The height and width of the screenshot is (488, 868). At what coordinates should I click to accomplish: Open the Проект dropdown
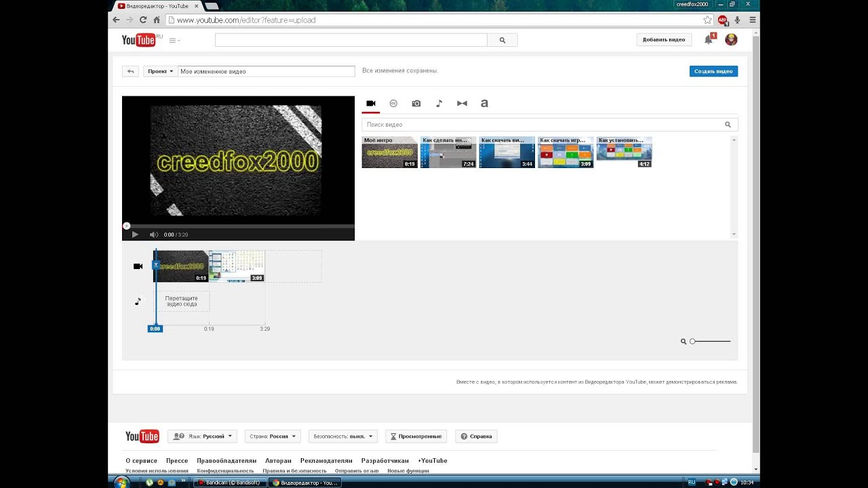[161, 71]
